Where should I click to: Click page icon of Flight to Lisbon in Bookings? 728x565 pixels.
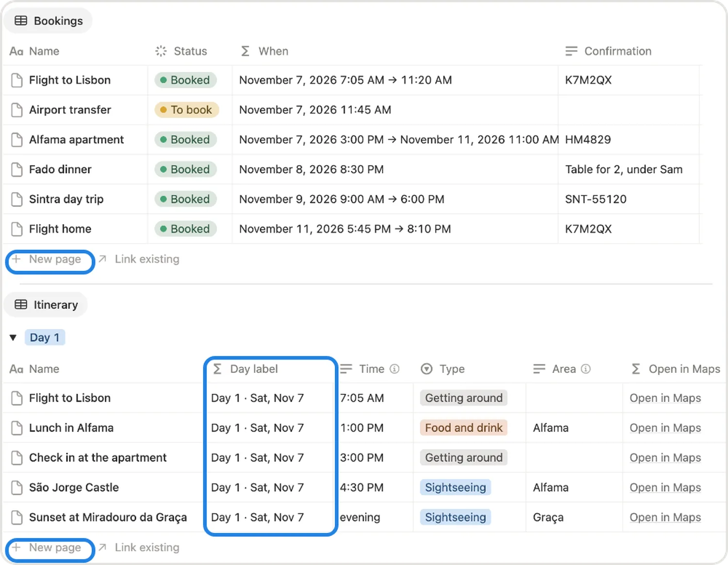coord(17,80)
